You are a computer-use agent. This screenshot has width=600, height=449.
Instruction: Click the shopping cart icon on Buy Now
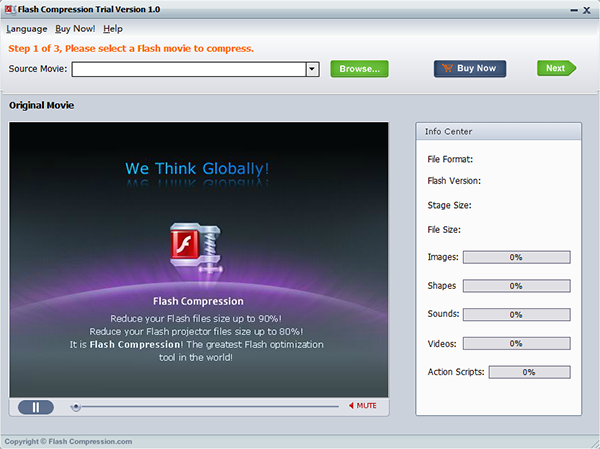coord(447,68)
